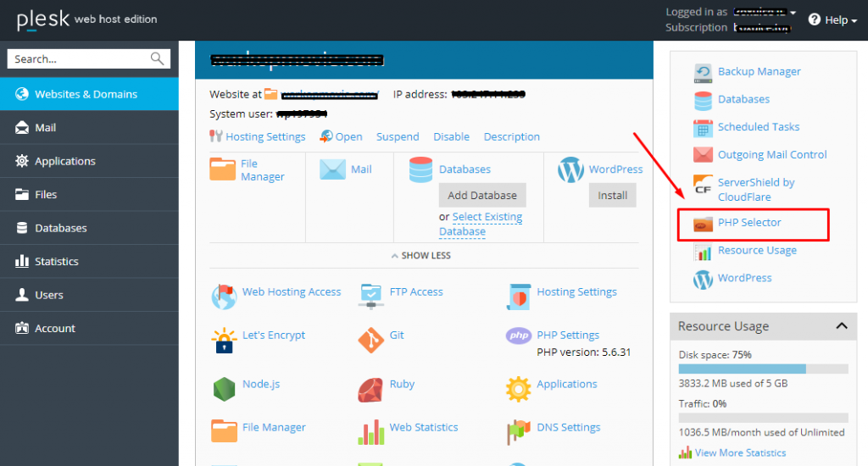Click the File Manager folder icon in tools grid
868x466 pixels.
pos(224,430)
